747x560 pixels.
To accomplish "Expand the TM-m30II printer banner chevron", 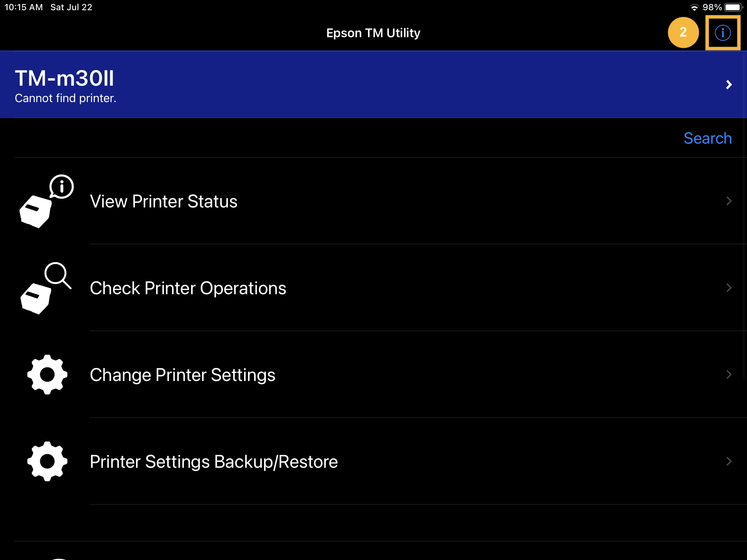I will click(729, 85).
